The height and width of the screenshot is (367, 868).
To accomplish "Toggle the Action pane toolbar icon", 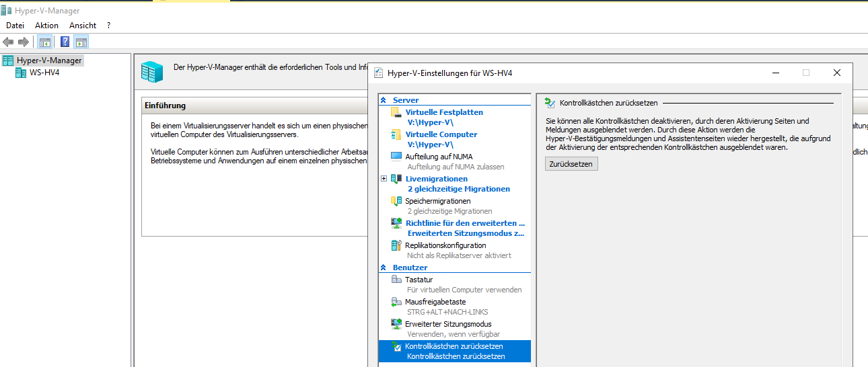I will (x=81, y=42).
